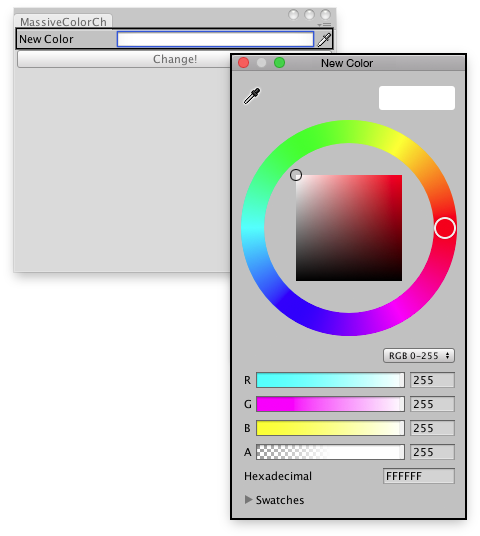Click the A alpha slider
The image size is (480, 536).
click(330, 452)
